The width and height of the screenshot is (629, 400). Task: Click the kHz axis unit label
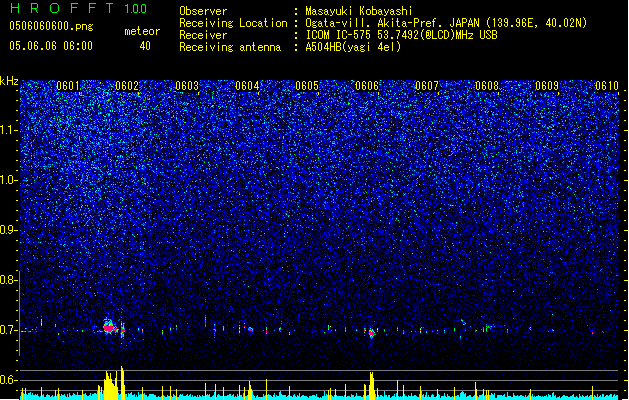[9, 81]
